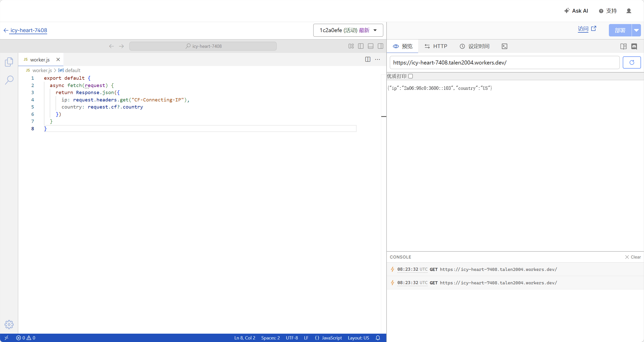Screen dimensions: 644x342
Task: Open the Explorer files icon in sidebar
Action: coord(9,62)
